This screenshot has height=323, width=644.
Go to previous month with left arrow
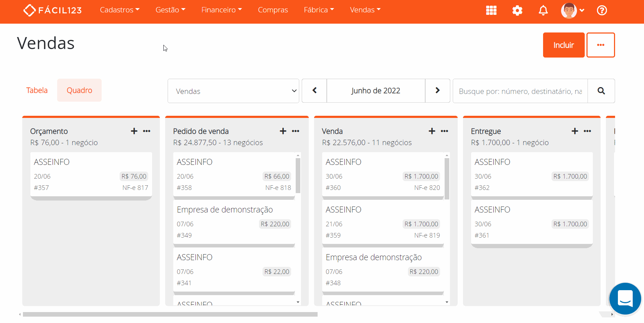click(314, 91)
